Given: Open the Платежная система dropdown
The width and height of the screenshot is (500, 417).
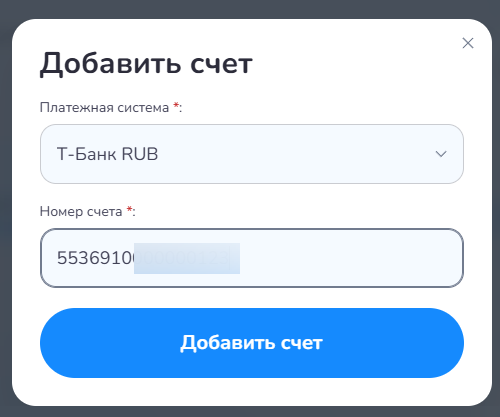Looking at the screenshot, I should tap(252, 154).
